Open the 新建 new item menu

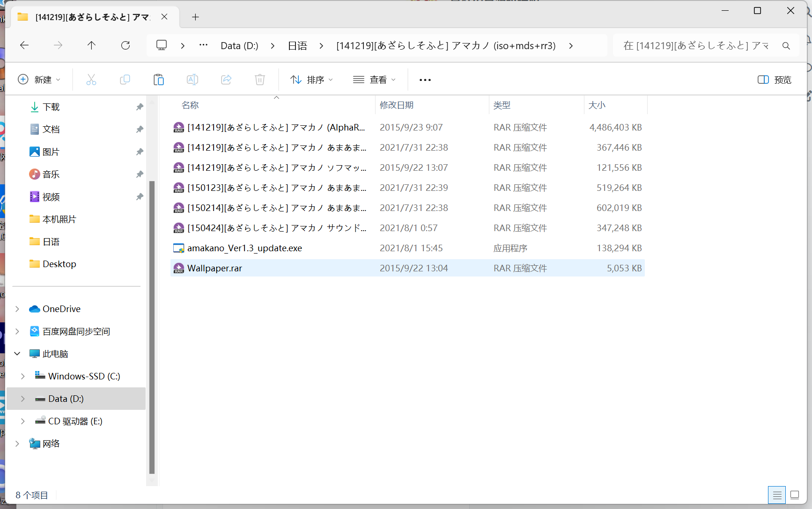[39, 80]
